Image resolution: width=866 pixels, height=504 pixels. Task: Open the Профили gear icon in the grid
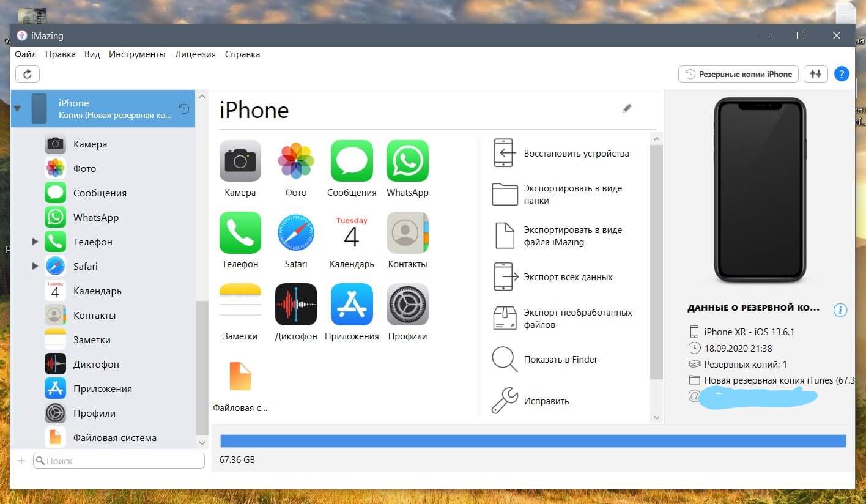coord(407,304)
